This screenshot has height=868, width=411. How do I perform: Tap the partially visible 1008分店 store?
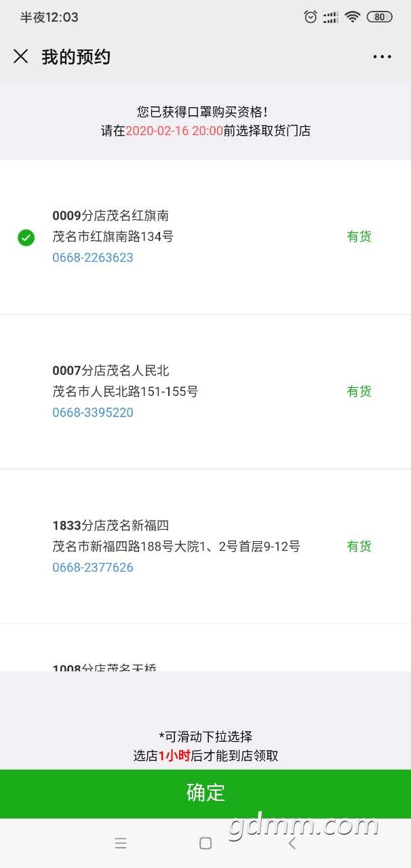pos(104,667)
